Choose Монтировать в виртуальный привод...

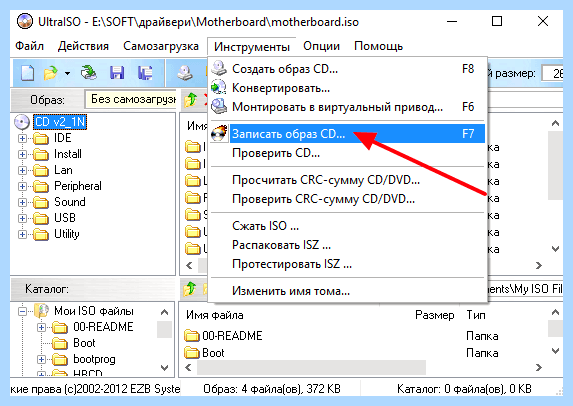(x=348, y=107)
